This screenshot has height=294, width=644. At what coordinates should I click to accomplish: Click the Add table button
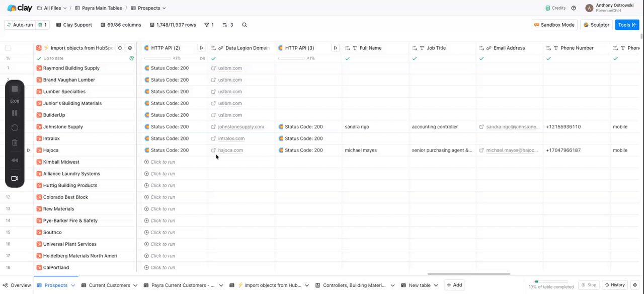click(454, 285)
